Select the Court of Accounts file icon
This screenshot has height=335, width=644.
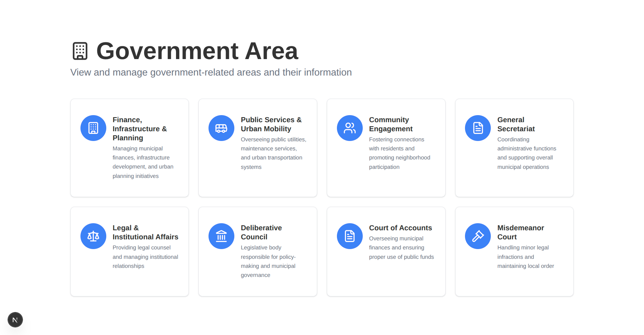350,236
